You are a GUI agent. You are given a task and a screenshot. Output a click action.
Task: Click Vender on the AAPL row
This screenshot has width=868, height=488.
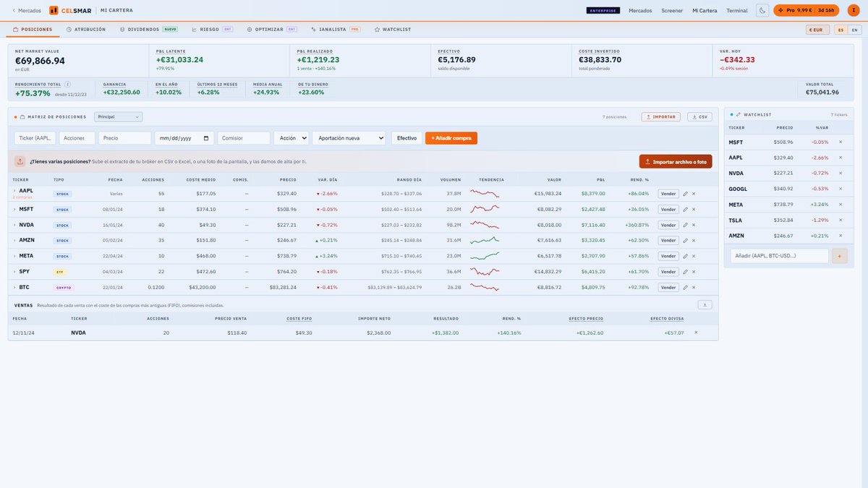668,194
